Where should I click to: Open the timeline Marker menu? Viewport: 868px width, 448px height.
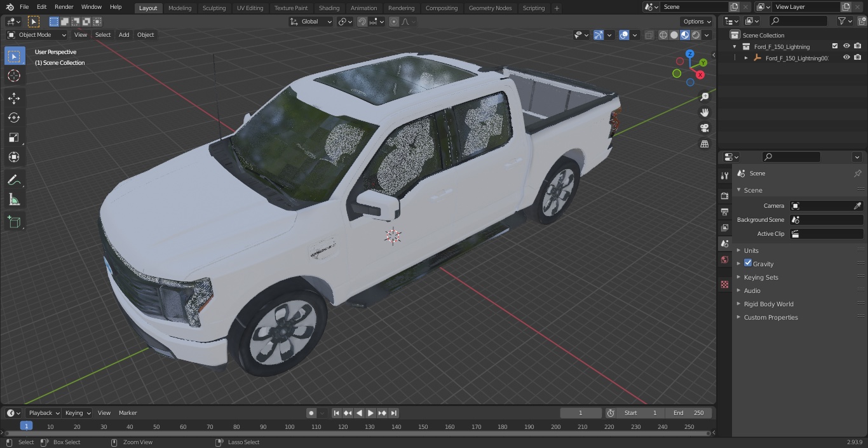click(x=128, y=413)
